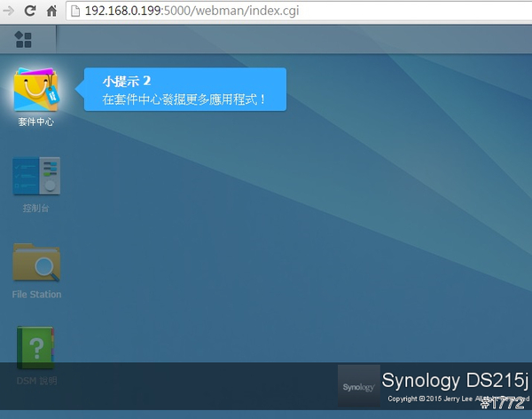Reload the page with the browser refresh icon

pyautogui.click(x=30, y=12)
